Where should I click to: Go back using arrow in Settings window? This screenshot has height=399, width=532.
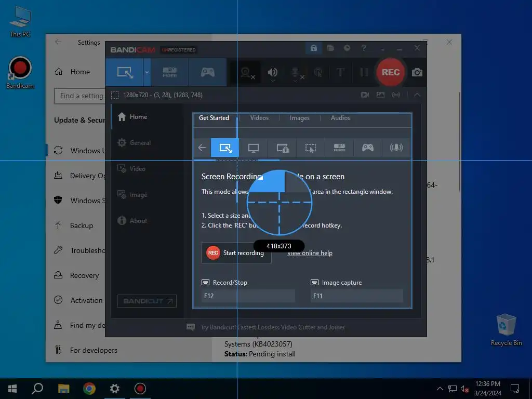pyautogui.click(x=58, y=42)
